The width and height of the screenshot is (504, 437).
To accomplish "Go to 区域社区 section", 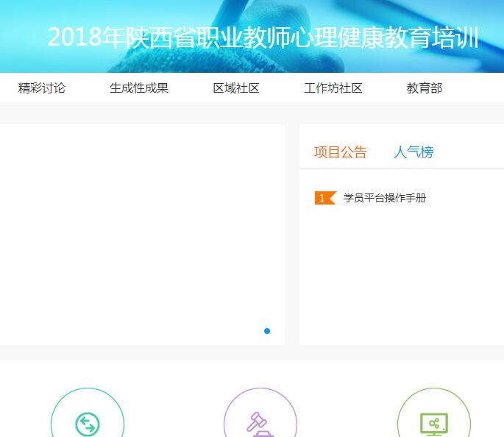I will point(236,88).
